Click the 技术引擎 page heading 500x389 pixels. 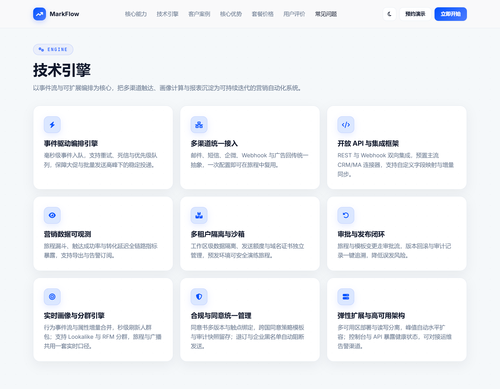pos(62,70)
